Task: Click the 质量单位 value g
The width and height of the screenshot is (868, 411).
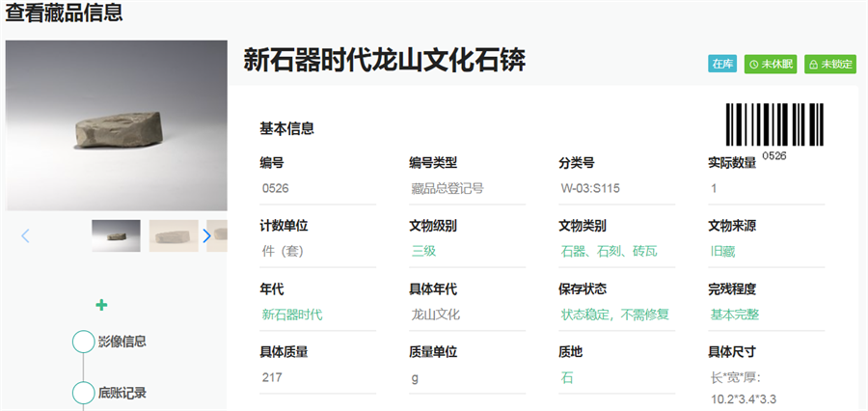Action: pyautogui.click(x=415, y=378)
